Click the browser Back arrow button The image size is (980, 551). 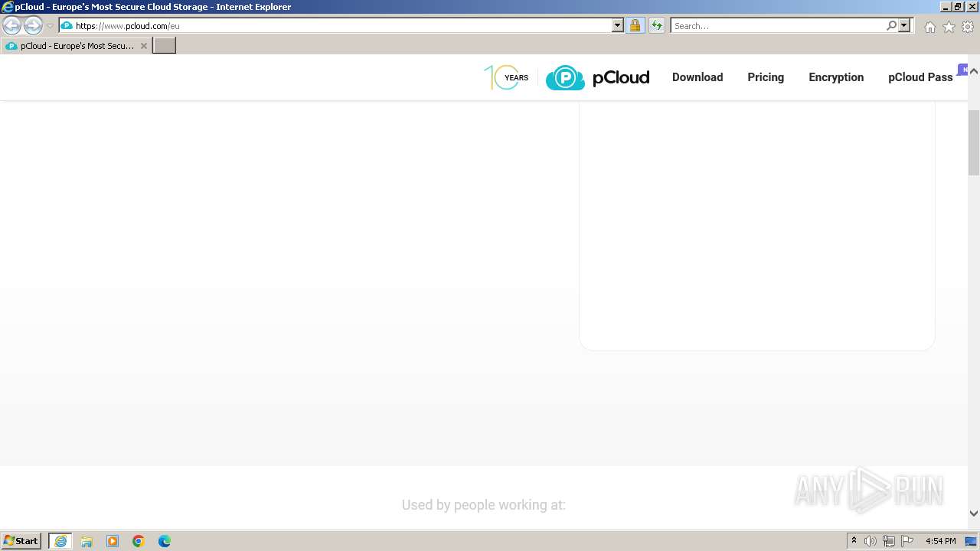click(x=11, y=26)
